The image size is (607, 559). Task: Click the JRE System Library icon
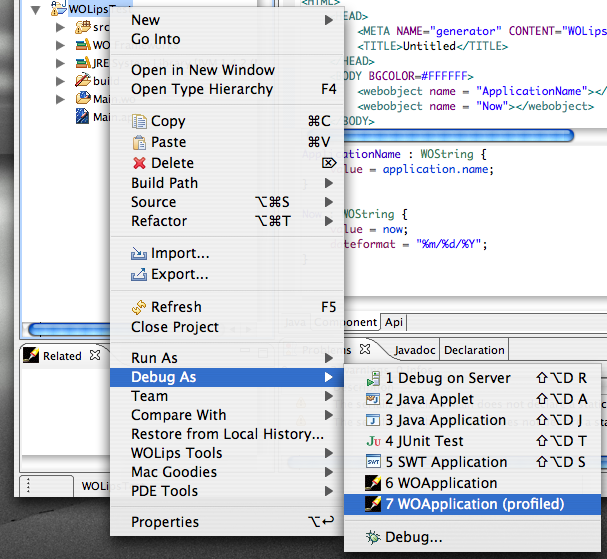coord(83,63)
